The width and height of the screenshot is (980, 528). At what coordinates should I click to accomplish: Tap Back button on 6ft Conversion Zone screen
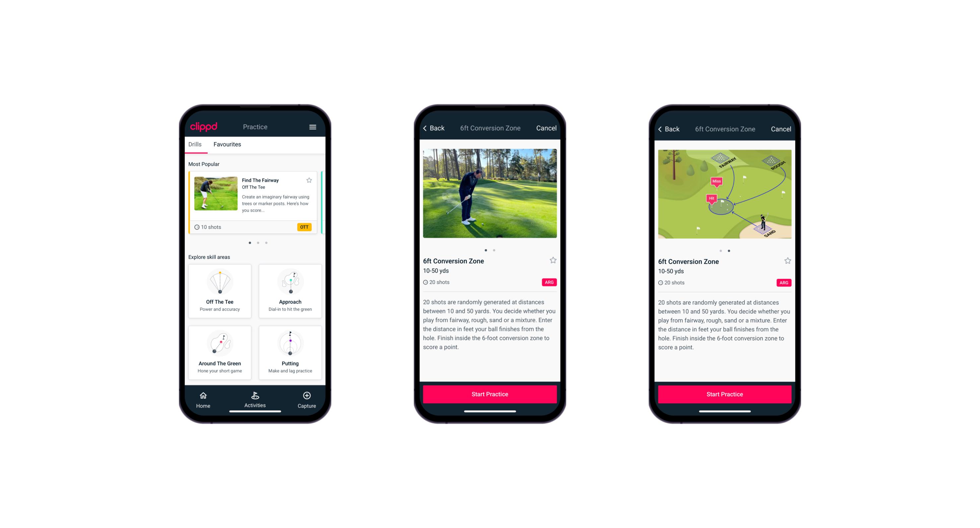point(436,128)
